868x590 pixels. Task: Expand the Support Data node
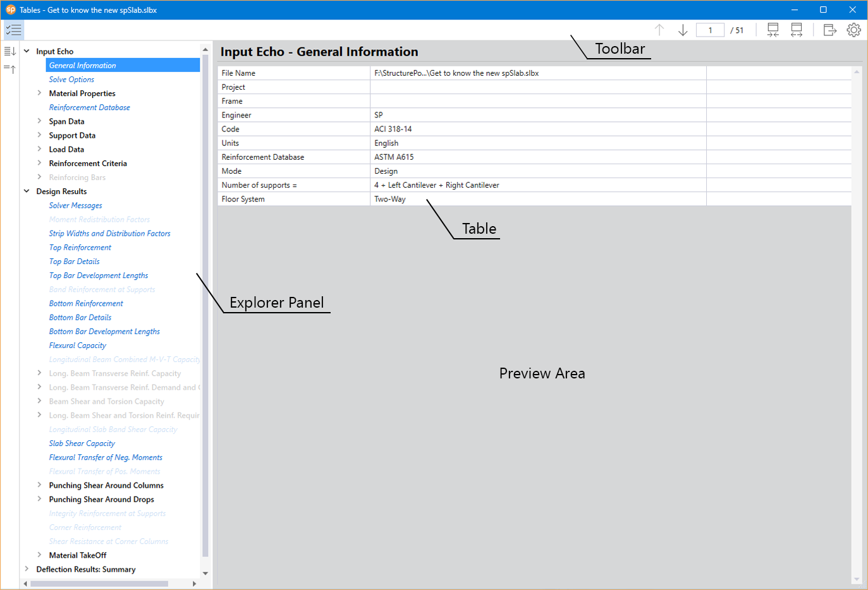coord(39,135)
